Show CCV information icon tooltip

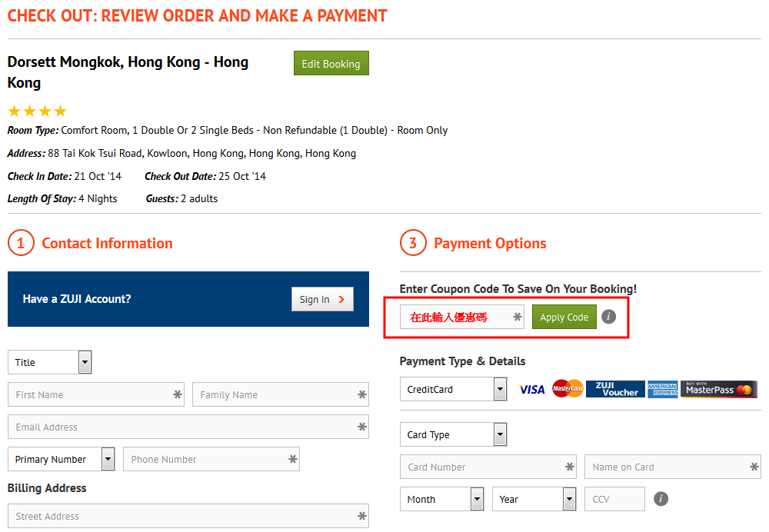[661, 499]
